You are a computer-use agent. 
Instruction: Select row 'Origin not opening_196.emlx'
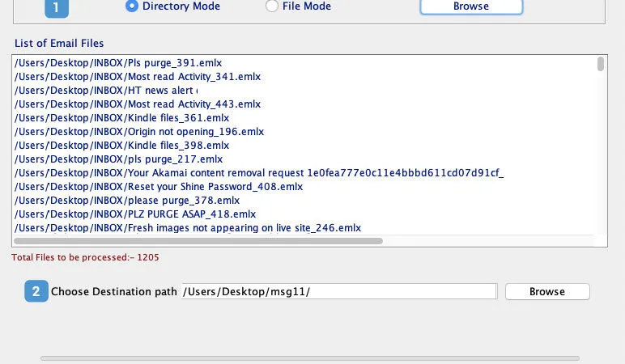(x=304, y=131)
